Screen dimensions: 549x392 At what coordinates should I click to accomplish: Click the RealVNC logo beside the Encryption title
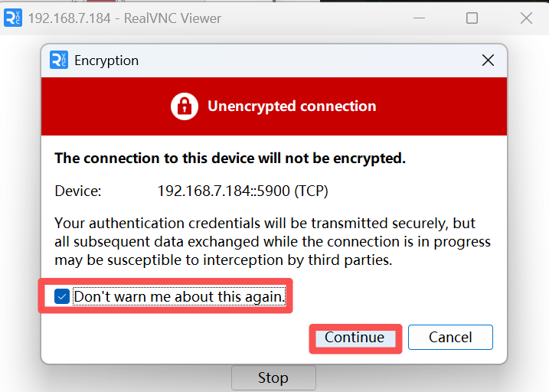[59, 60]
